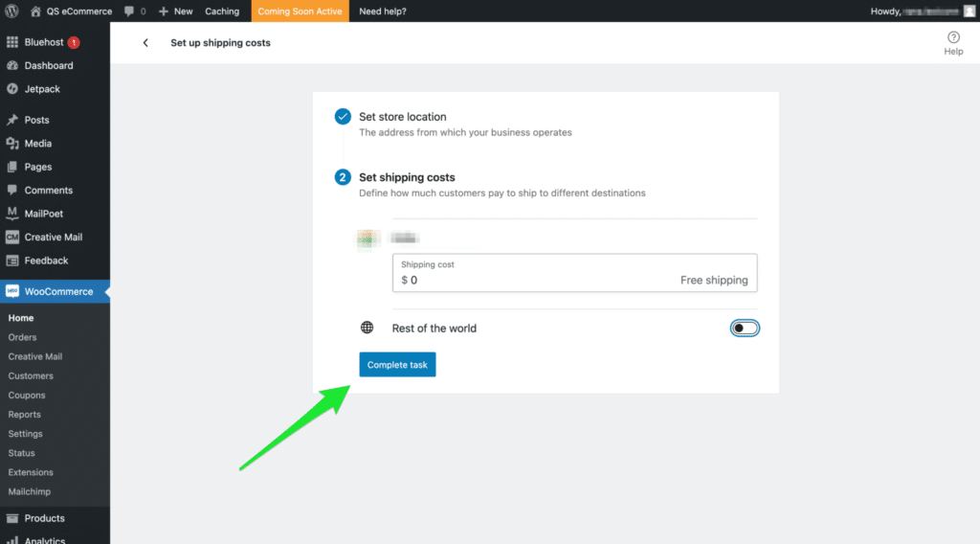Screen dimensions: 980x544
Task: Click the blue checkmark for Set store location
Action: [x=343, y=117]
